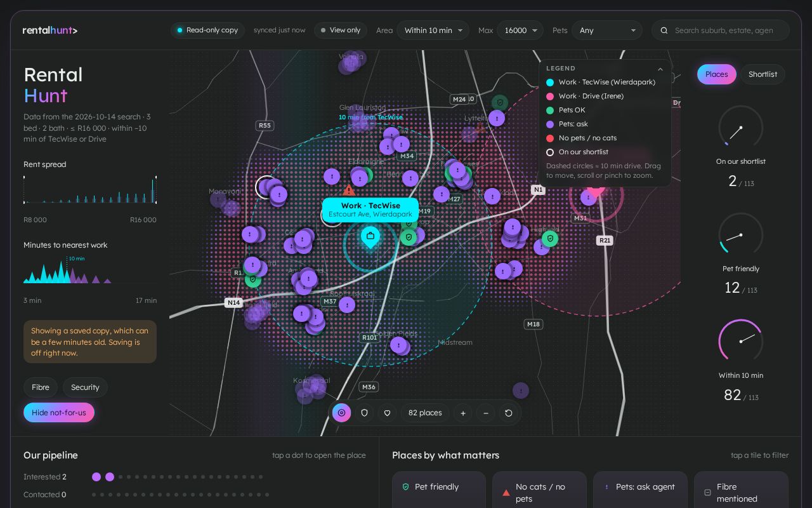Zoom in the map with plus icon
This screenshot has width=812, height=508.
point(463,413)
